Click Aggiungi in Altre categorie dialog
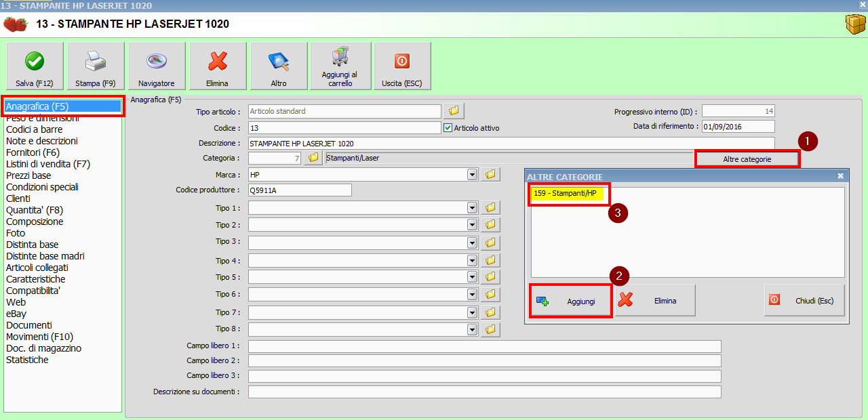 pyautogui.click(x=570, y=300)
